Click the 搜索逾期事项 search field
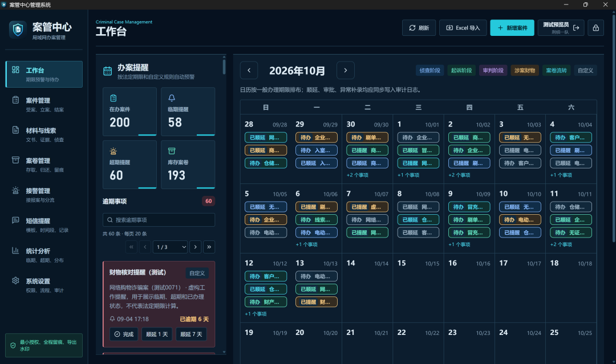The width and height of the screenshot is (616, 364). click(159, 220)
